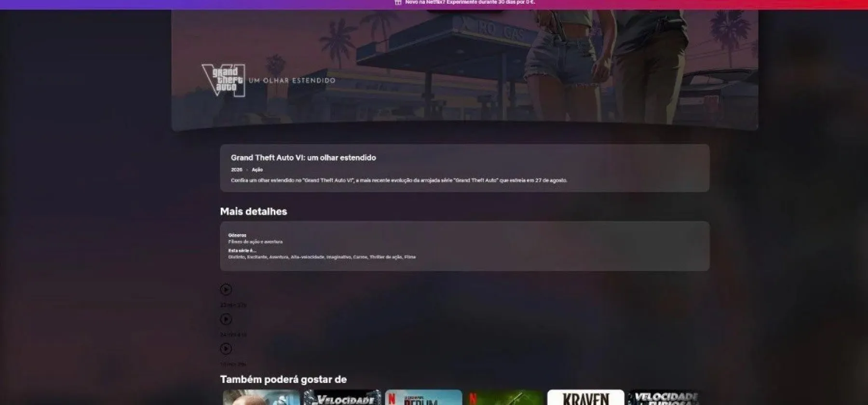Open the first recommendation thumbnail showing a face

point(261,397)
